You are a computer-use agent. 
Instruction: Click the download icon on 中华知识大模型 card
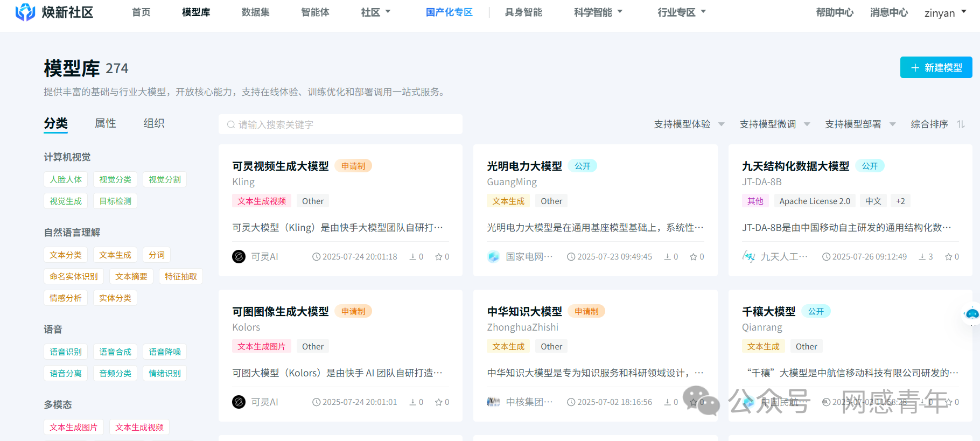(x=668, y=402)
